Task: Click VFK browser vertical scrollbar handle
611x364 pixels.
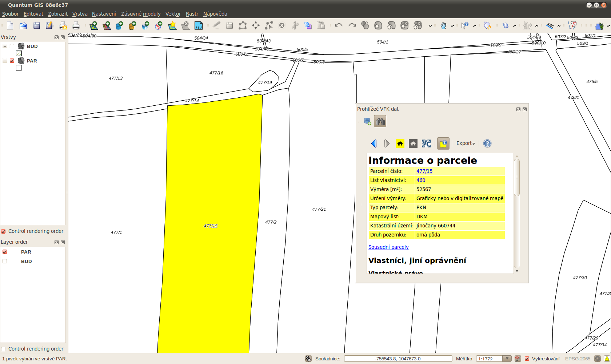Action: tap(517, 177)
